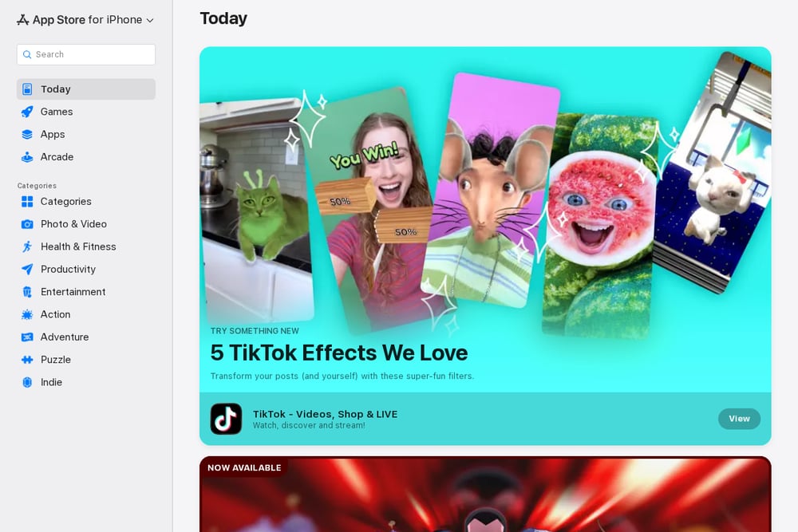The height and width of the screenshot is (532, 798).
Task: Open the Puzzle piece icon
Action: (27, 360)
